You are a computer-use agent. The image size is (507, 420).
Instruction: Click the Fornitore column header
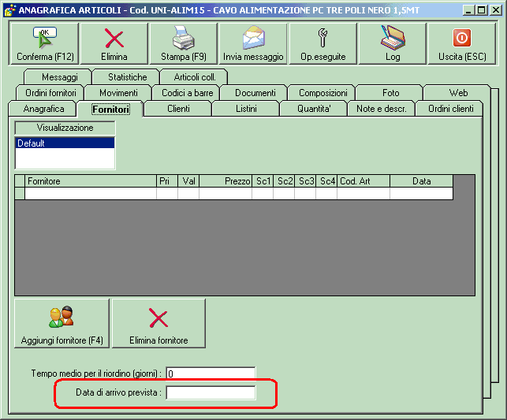91,181
